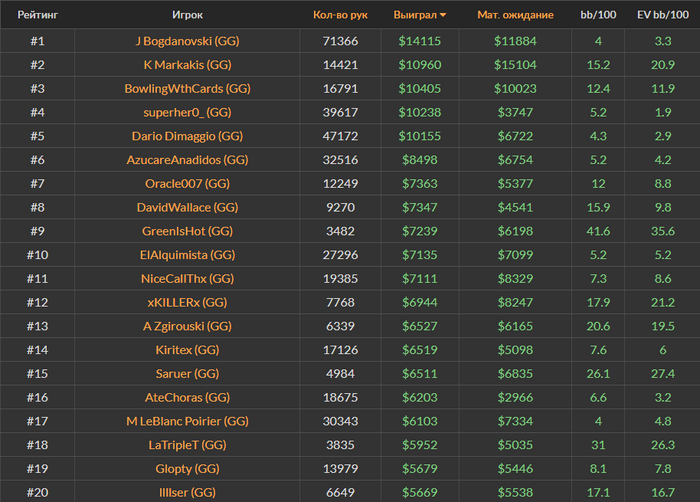The image size is (700, 502).
Task: Open DavidWallace player profile
Action: (x=187, y=207)
